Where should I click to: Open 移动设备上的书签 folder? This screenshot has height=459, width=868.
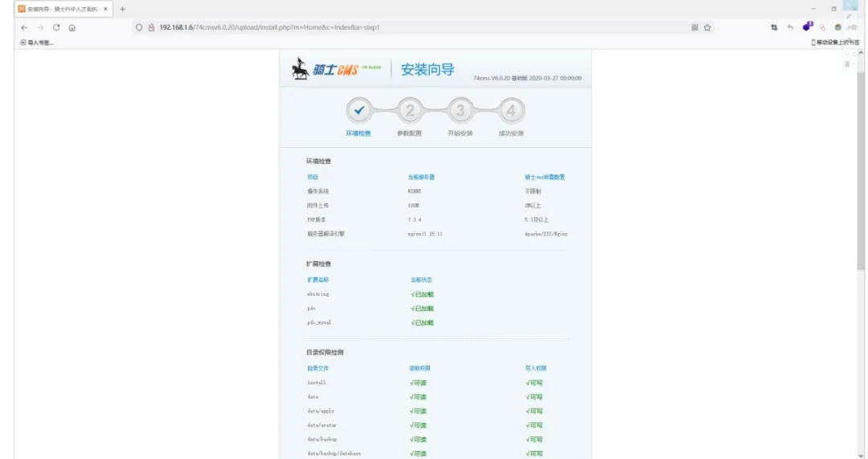click(x=835, y=43)
